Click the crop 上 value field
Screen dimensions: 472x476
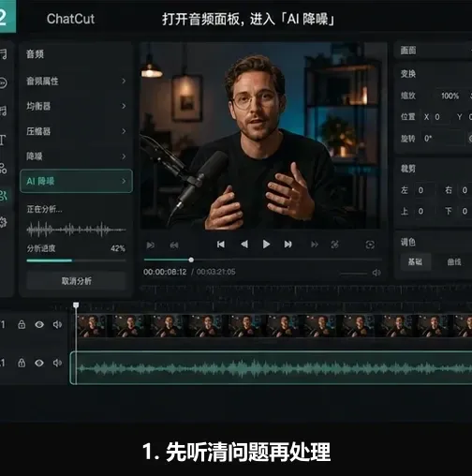pos(424,211)
